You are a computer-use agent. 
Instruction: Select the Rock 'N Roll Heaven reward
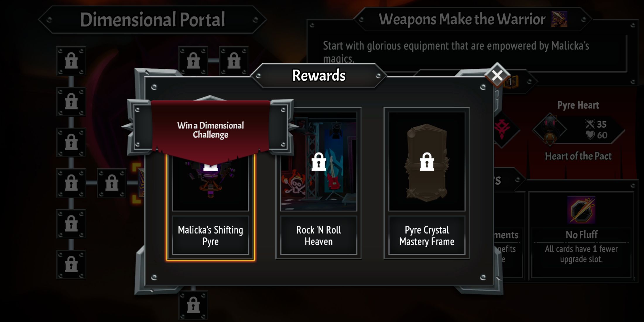click(x=318, y=183)
